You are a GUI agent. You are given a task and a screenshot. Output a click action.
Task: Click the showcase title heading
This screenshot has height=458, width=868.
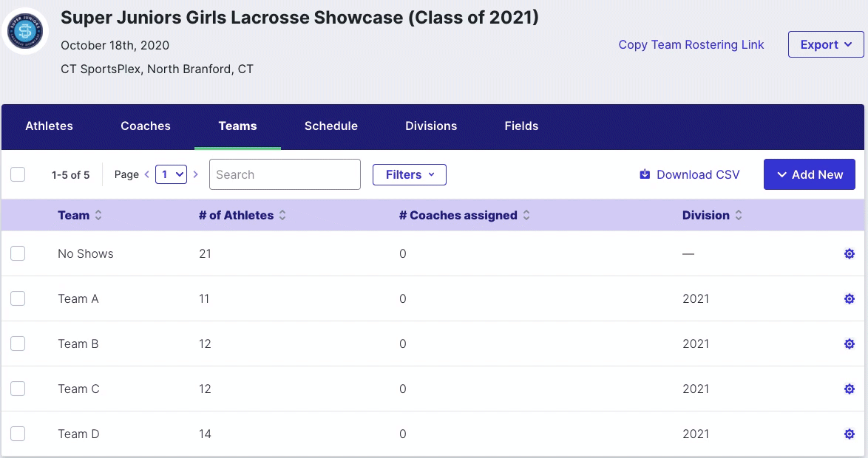click(299, 18)
